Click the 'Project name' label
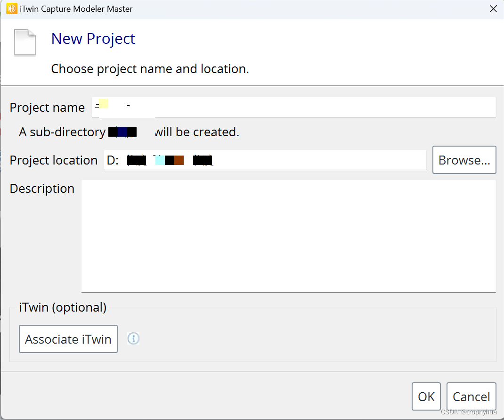This screenshot has width=504, height=420. (x=47, y=107)
